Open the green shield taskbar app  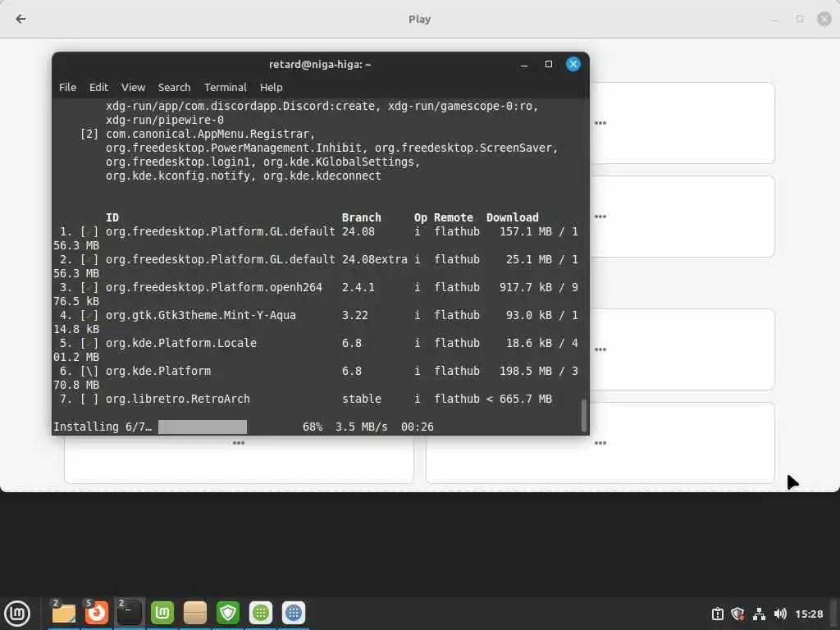coord(228,613)
